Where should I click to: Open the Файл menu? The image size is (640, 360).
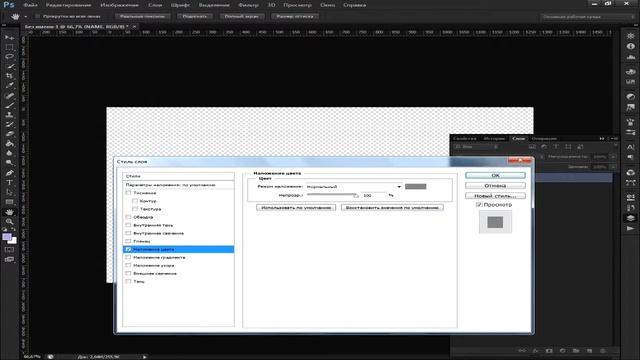[x=30, y=5]
